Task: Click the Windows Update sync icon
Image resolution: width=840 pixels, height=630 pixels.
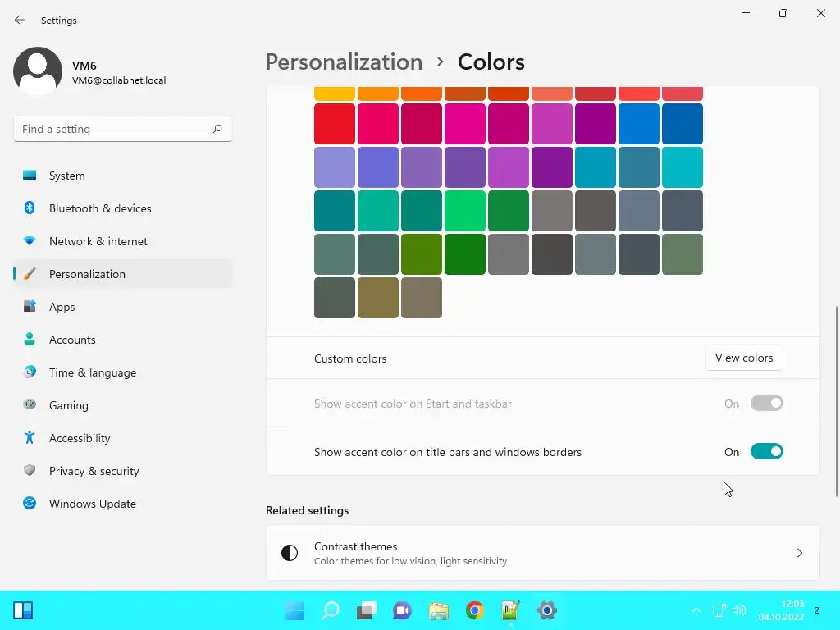Action: (x=30, y=503)
